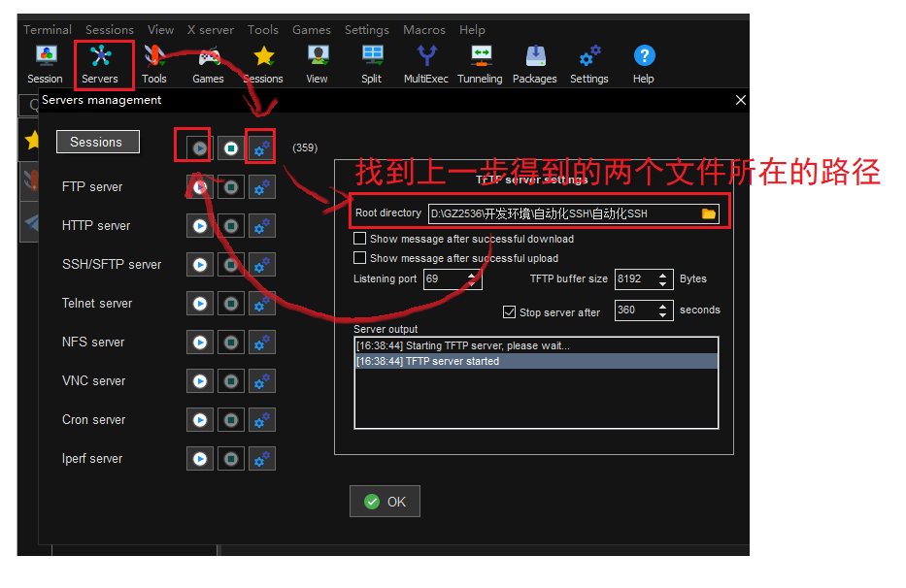The image size is (906, 588).
Task: Open Servers management from the toolbar
Action: coord(100,65)
